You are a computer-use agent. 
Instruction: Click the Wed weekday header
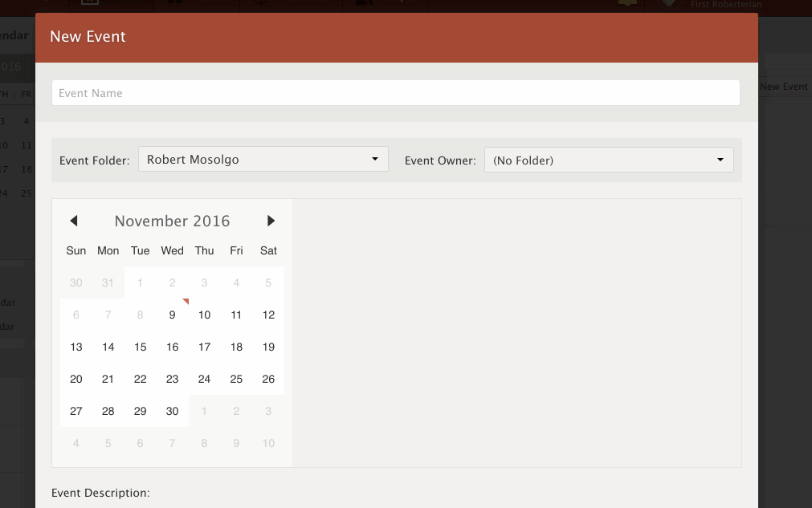(173, 250)
